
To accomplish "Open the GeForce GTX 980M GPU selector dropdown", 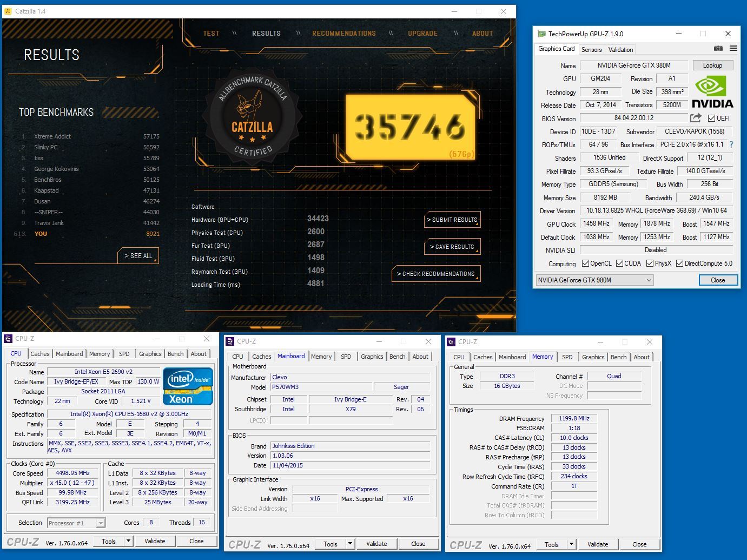I will coord(594,280).
